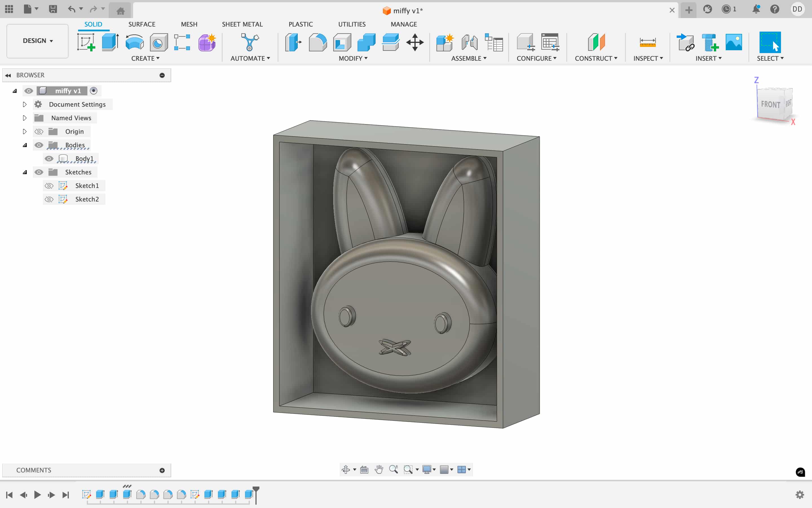The height and width of the screenshot is (508, 812).
Task: Open the Data Panel grid icon
Action: point(9,9)
